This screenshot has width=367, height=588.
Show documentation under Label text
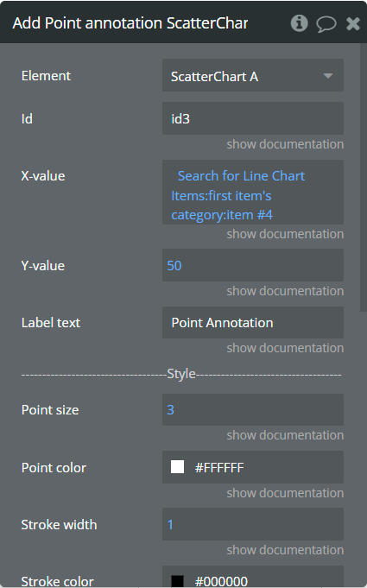tap(285, 348)
